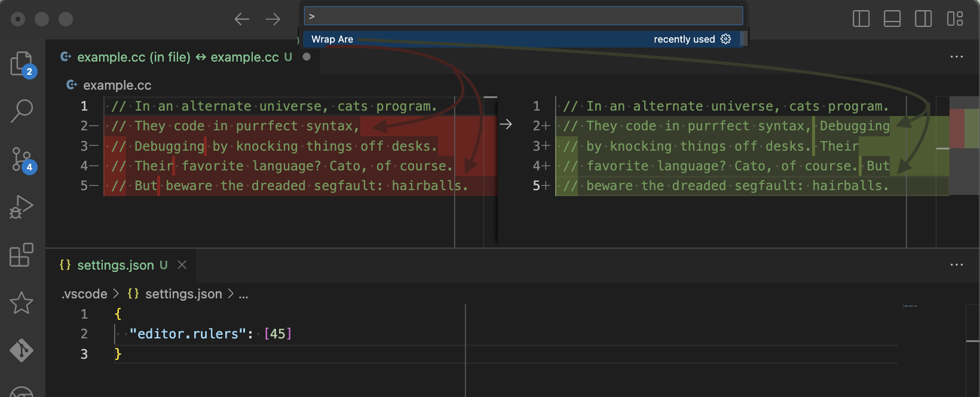
Task: Click the value 45 in editor.rulers array
Action: [x=278, y=334]
